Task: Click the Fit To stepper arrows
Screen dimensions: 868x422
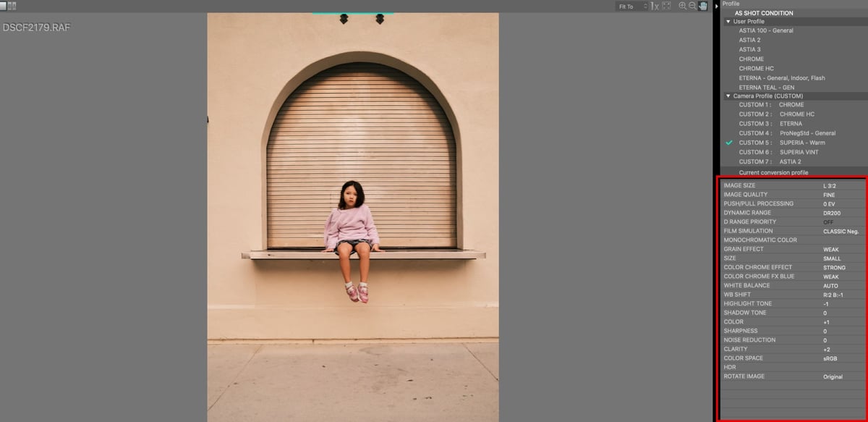Action: coord(646,6)
